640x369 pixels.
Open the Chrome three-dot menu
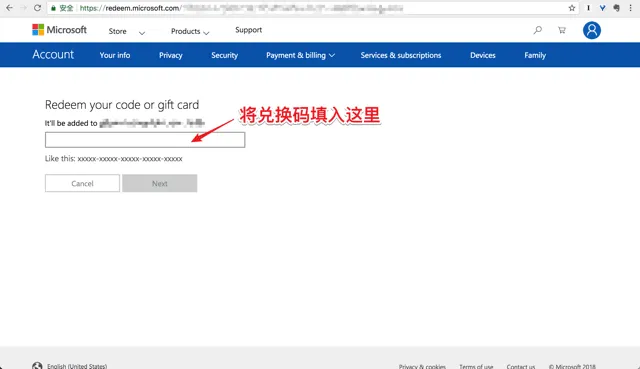pos(631,8)
